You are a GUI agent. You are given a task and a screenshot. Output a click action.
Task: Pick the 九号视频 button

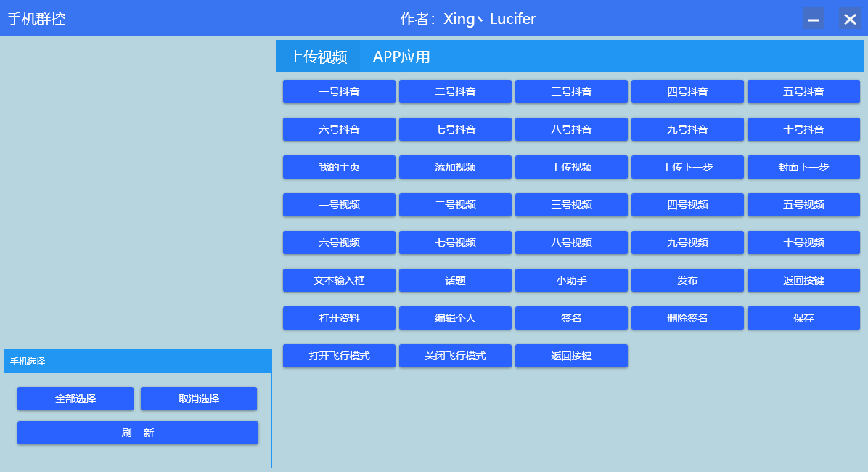pyautogui.click(x=687, y=243)
